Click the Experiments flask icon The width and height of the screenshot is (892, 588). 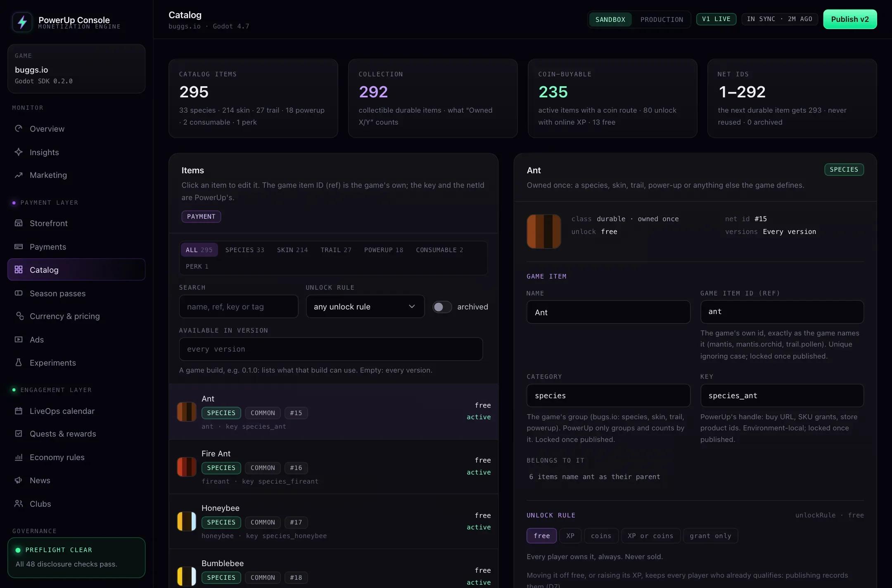(19, 363)
